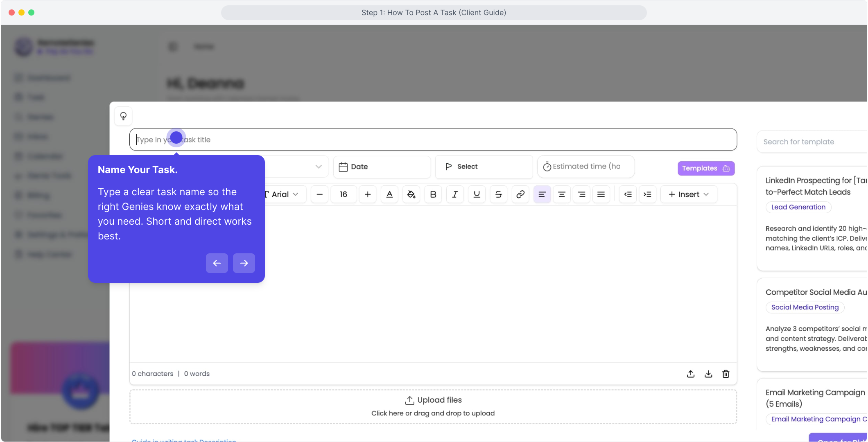Open the fill color bucket tool
Screen dimensions: 868x442
point(411,194)
